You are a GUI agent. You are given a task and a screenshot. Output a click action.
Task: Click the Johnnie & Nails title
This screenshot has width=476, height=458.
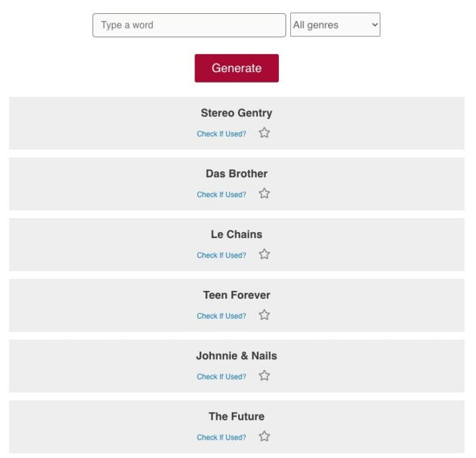[x=237, y=356]
